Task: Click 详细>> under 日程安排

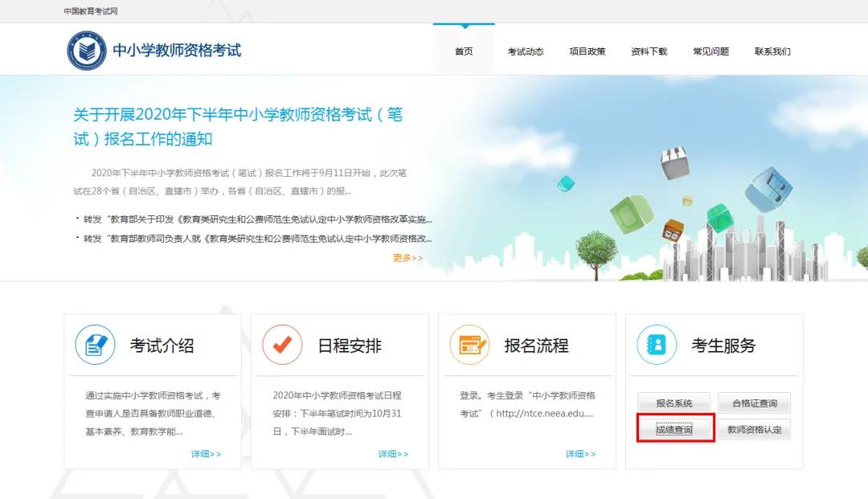Action: 393,454
